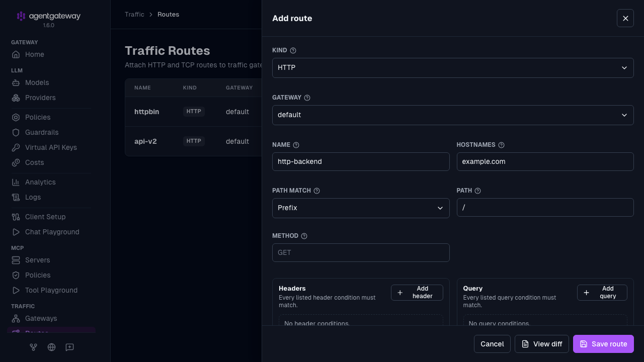
Task: Open Home via its house icon
Action: (x=16, y=54)
